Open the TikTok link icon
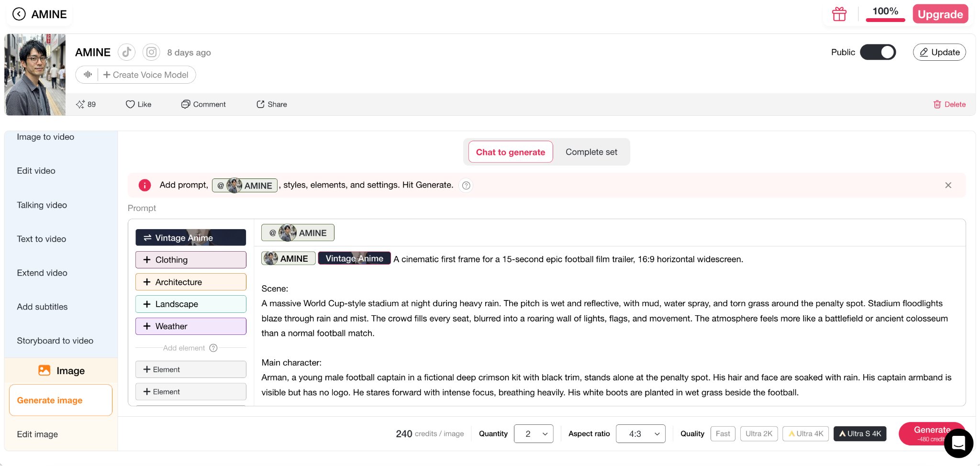 tap(127, 52)
